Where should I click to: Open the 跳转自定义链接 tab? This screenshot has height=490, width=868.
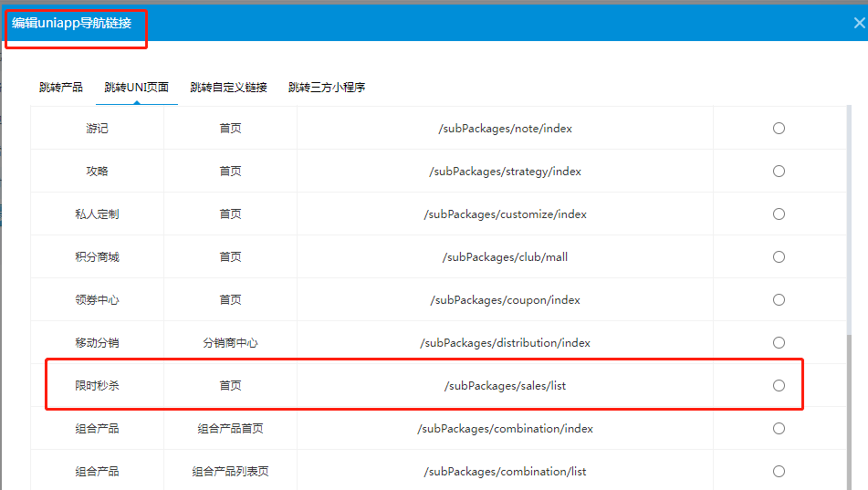pyautogui.click(x=228, y=88)
